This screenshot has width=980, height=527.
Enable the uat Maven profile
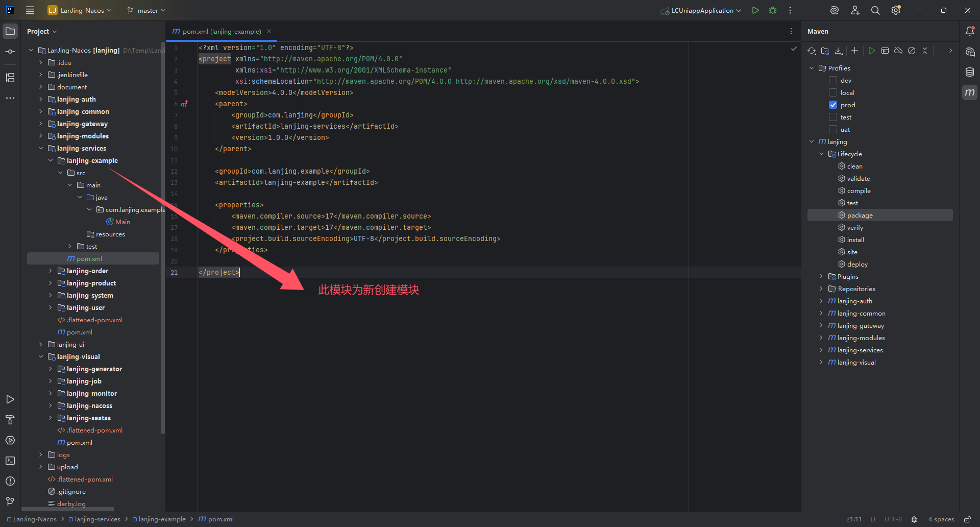tap(833, 129)
